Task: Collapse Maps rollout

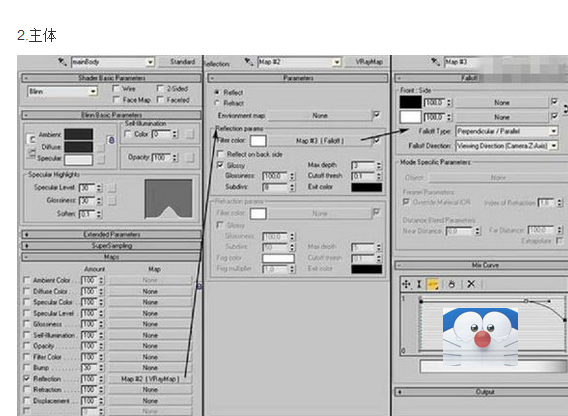Action: coord(111,257)
